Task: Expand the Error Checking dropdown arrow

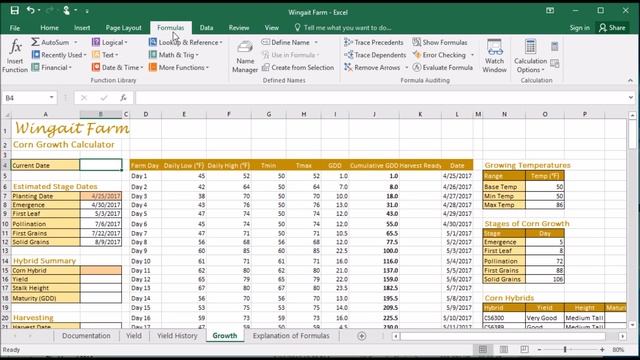Action: click(x=472, y=55)
